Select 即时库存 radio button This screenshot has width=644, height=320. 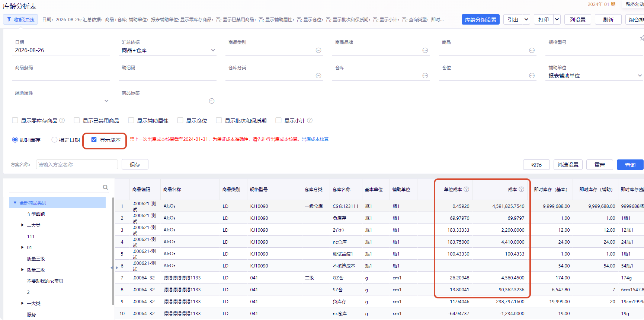tap(15, 140)
